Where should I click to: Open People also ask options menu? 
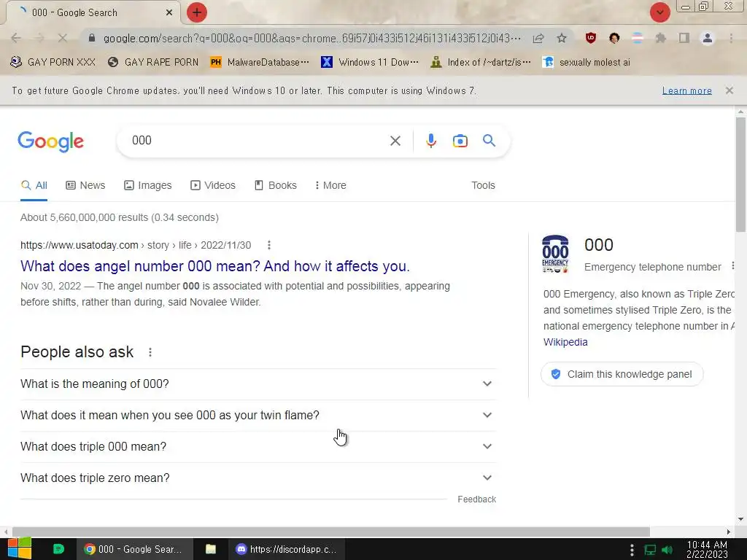pos(150,352)
